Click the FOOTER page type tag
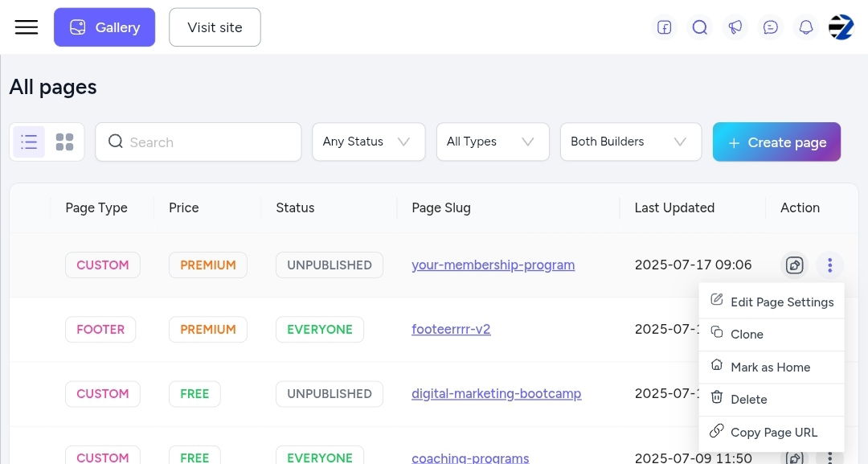 100,330
